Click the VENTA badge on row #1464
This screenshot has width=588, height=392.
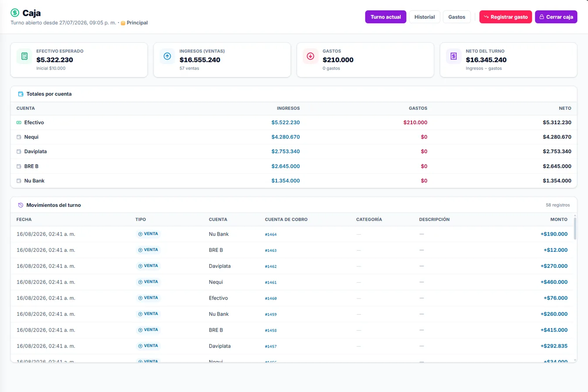coord(148,234)
